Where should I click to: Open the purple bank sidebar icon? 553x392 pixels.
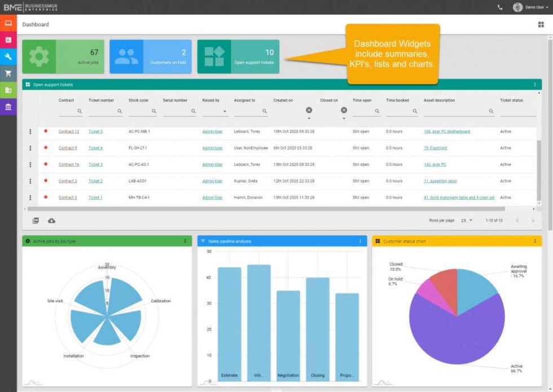click(8, 107)
